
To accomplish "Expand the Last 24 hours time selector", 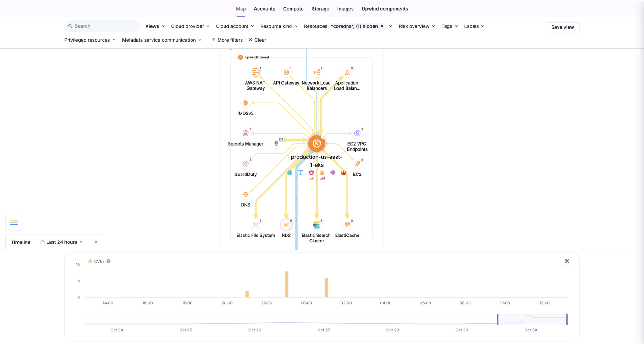I will pyautogui.click(x=62, y=242).
